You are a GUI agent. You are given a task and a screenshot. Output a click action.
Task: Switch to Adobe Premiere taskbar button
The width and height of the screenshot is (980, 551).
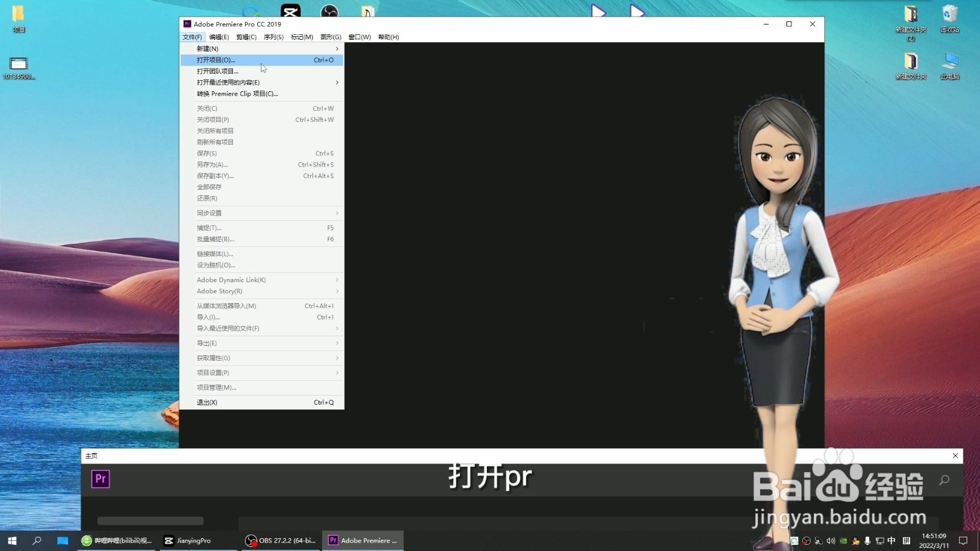pos(363,541)
